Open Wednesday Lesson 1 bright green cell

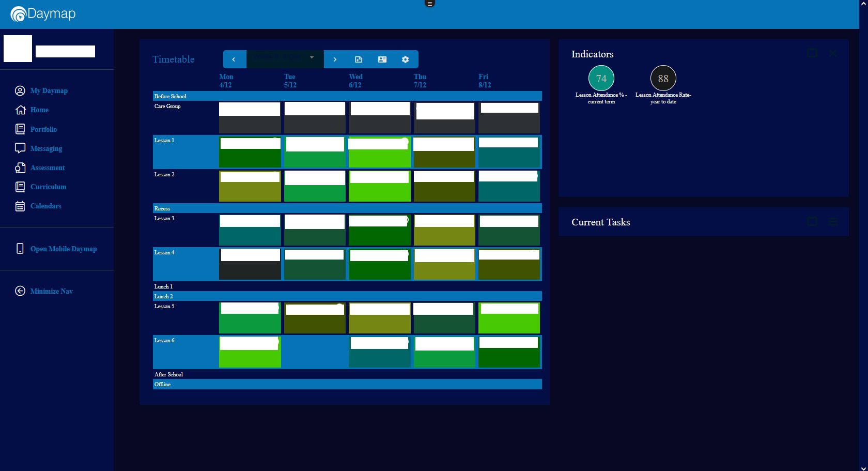[380, 152]
